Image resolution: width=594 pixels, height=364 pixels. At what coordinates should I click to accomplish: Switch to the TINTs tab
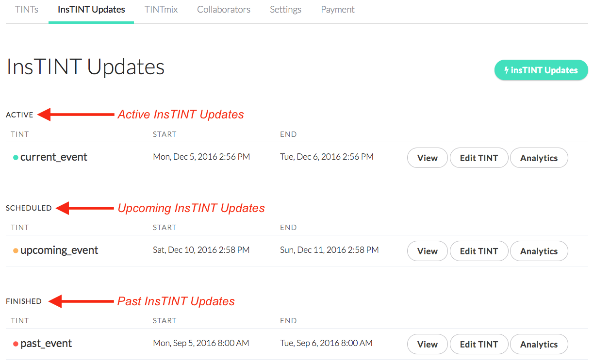27,9
